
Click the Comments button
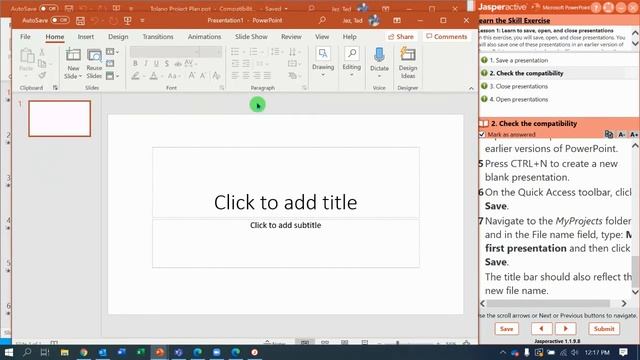pyautogui.click(x=447, y=37)
